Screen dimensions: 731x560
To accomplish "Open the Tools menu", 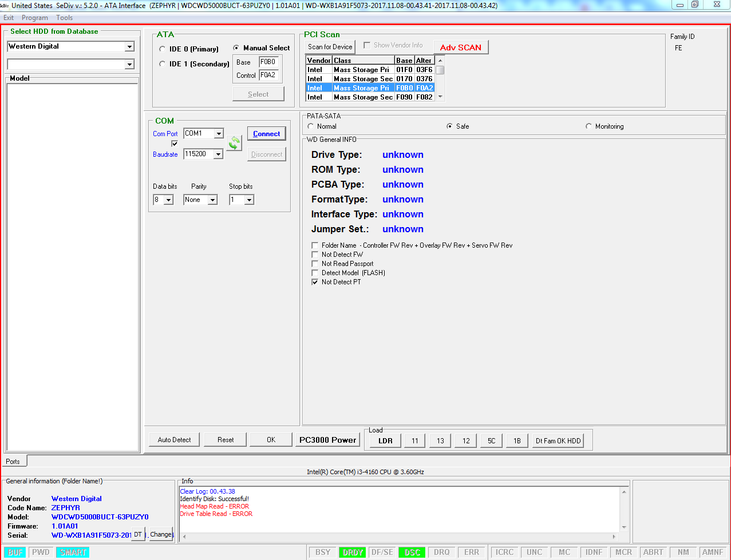I will pyautogui.click(x=65, y=18).
